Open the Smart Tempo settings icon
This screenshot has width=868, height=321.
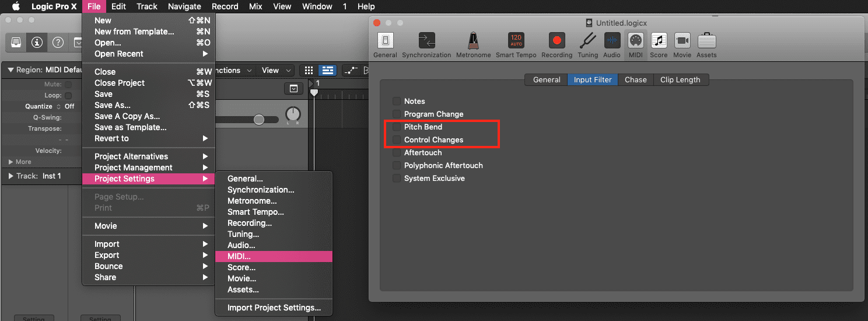(516, 41)
